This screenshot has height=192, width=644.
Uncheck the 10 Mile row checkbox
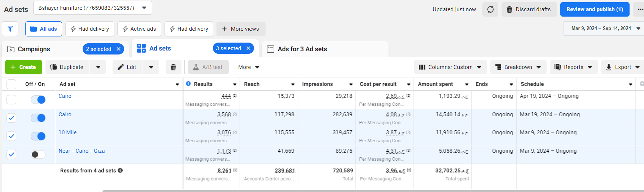[12, 136]
